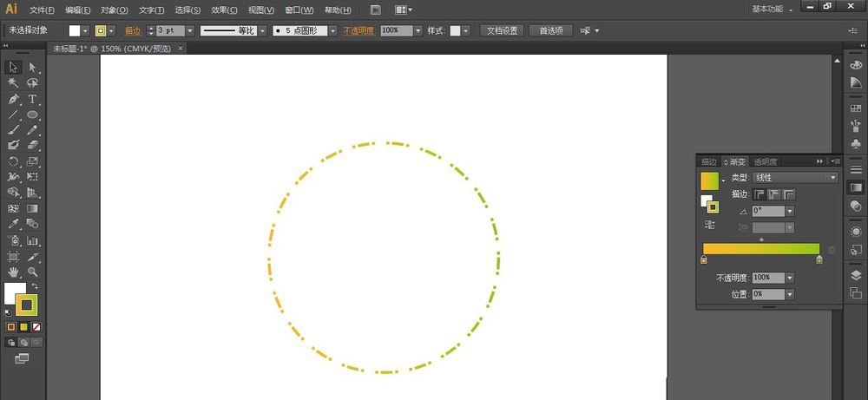Click the 文档设置 button
Viewport: 868px width, 400px height.
(501, 30)
